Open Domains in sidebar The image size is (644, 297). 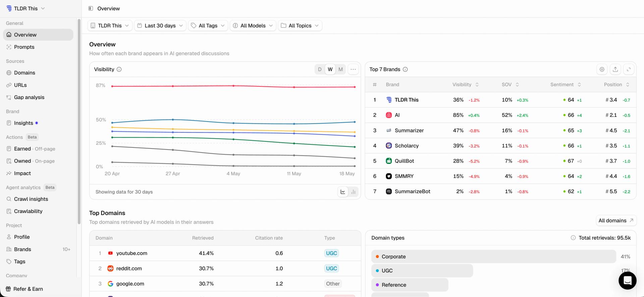point(38,73)
